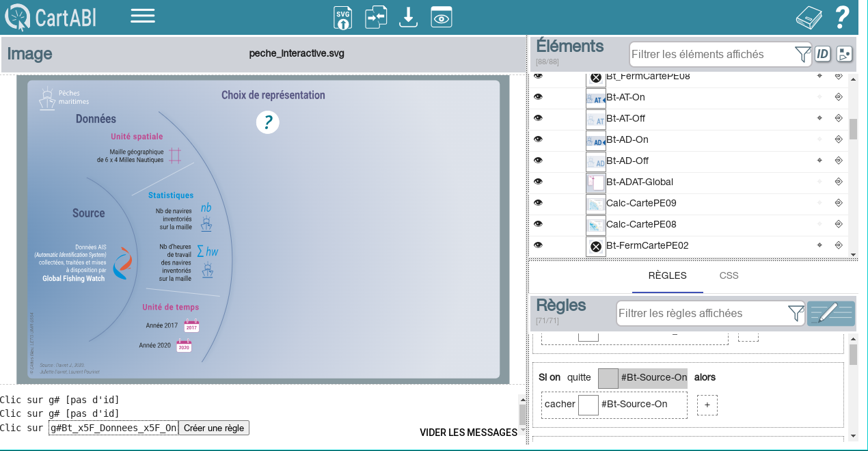Click the help question mark in header
Screen dimensions: 868x451
[x=842, y=17]
